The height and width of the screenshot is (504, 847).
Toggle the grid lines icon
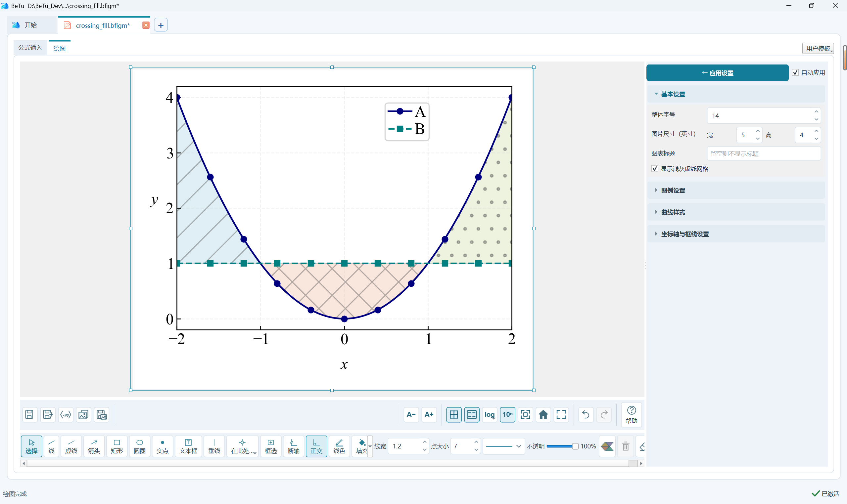454,414
